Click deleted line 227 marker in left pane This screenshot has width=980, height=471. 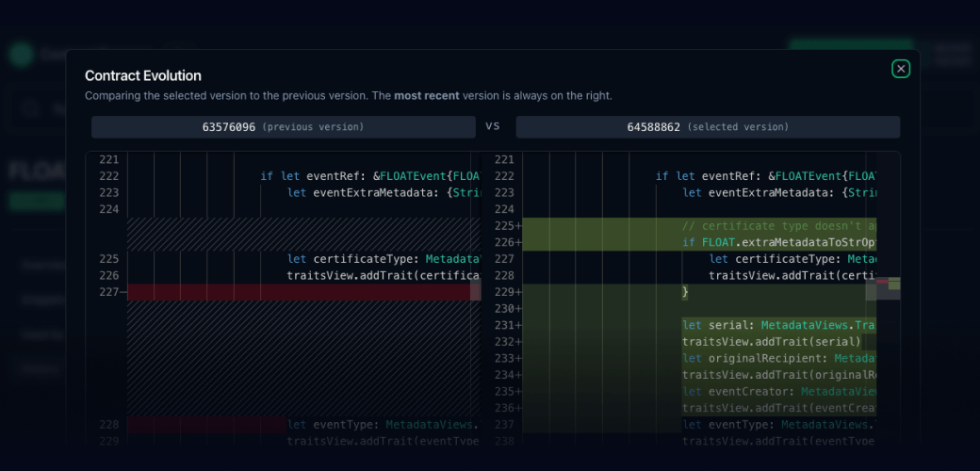coord(112,292)
